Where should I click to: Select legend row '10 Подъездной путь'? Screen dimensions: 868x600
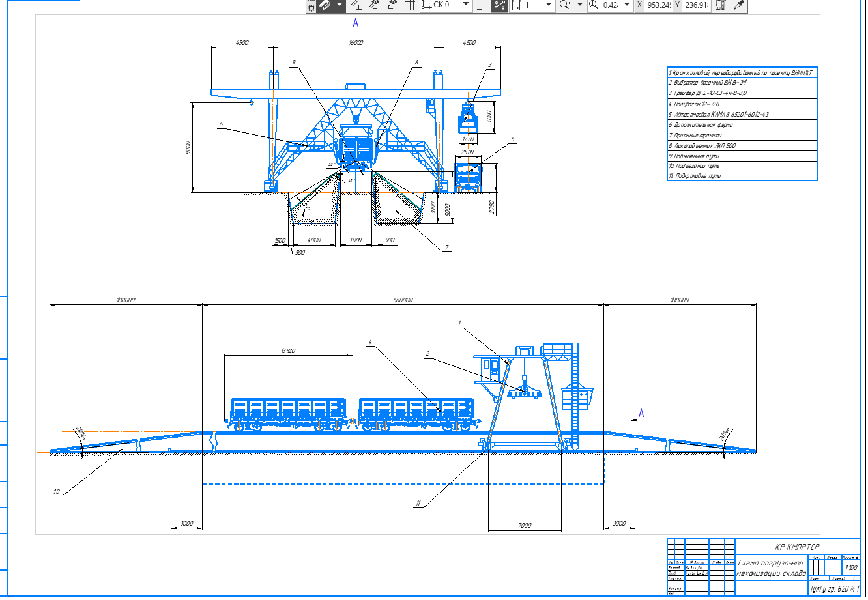click(x=742, y=165)
